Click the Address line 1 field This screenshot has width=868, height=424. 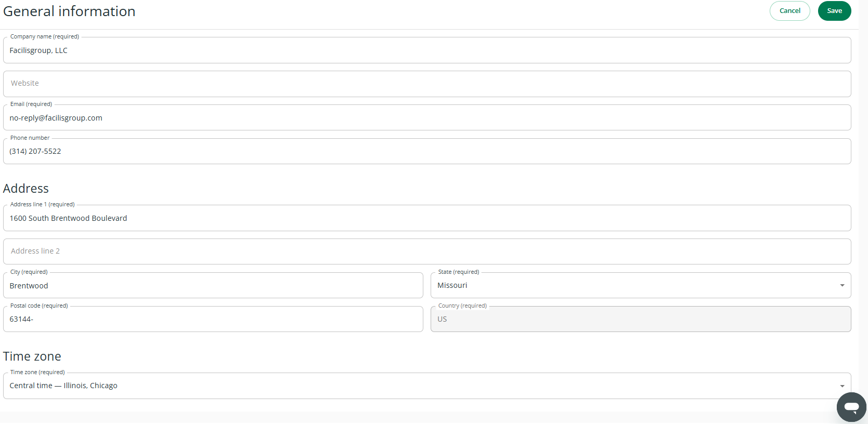point(426,218)
